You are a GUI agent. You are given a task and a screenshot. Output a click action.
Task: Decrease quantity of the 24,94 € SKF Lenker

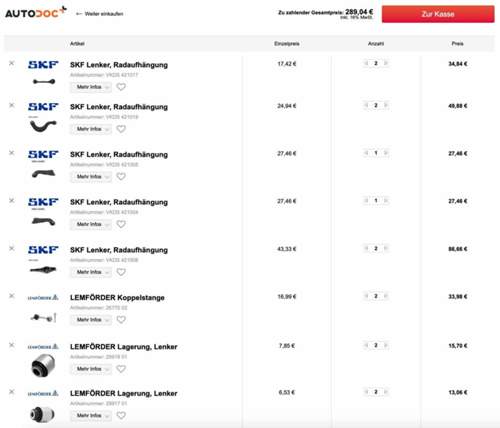point(366,105)
